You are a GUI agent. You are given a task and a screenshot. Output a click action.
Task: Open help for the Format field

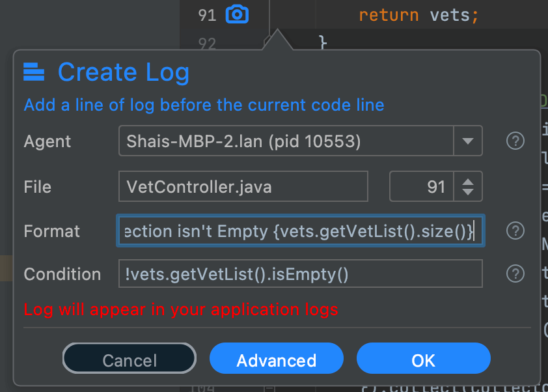[x=515, y=231]
